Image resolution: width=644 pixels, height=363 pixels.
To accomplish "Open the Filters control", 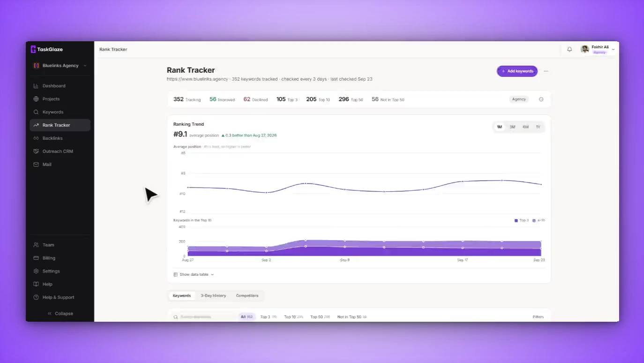I will pyautogui.click(x=538, y=317).
